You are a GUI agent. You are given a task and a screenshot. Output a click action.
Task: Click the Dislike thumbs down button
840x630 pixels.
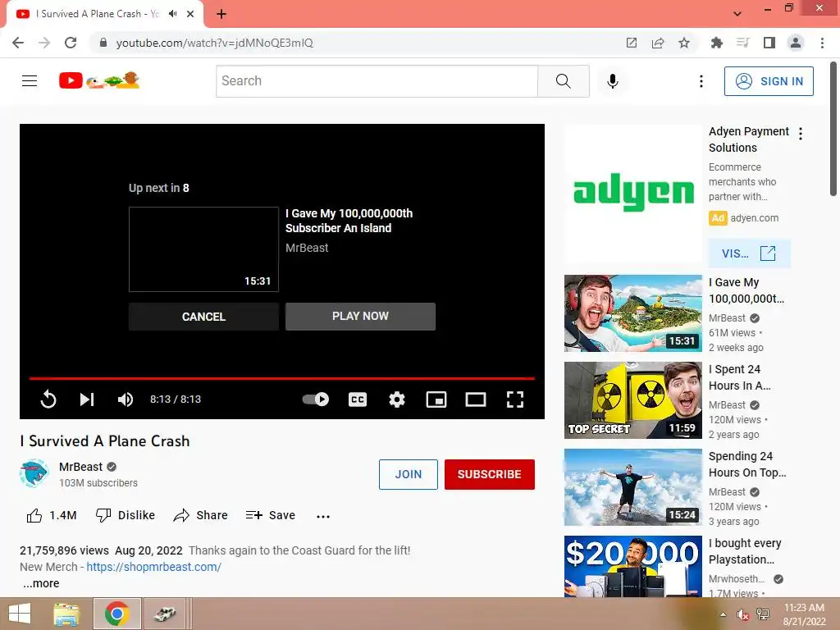pyautogui.click(x=126, y=515)
